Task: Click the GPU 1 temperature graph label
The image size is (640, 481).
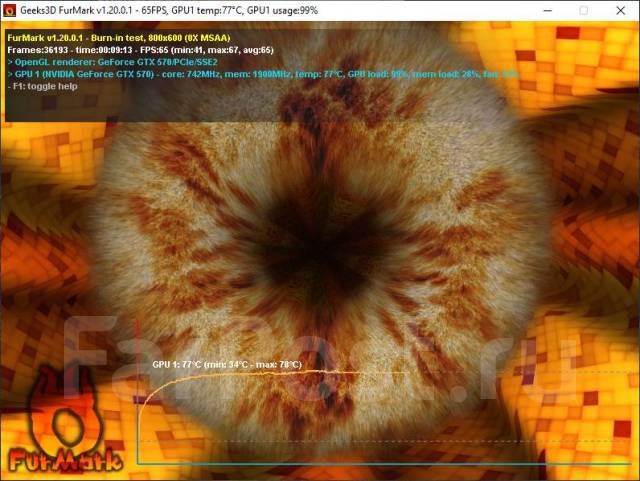Action: pyautogui.click(x=226, y=365)
